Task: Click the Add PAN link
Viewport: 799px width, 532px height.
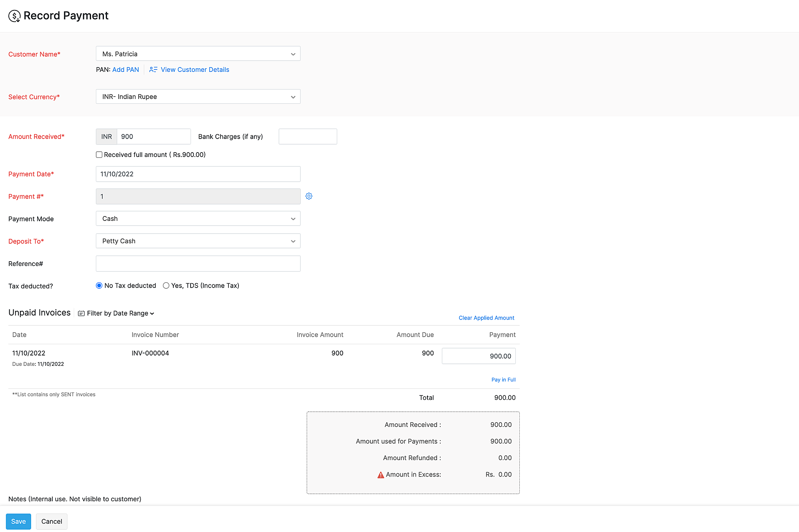Action: click(125, 69)
